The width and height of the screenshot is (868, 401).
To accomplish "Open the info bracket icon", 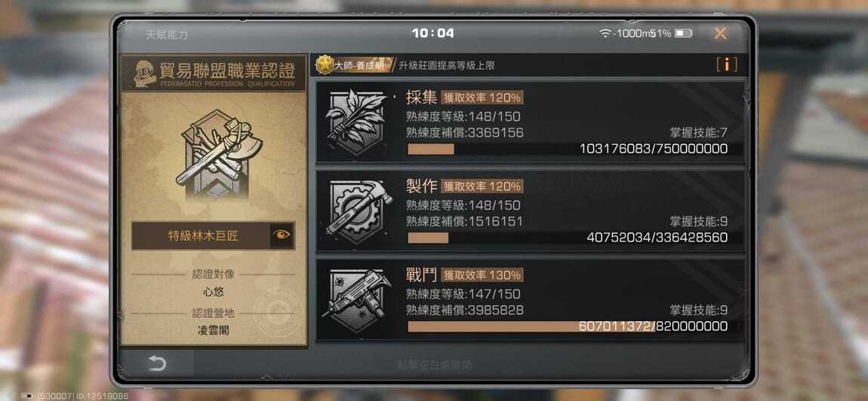I will (x=726, y=65).
